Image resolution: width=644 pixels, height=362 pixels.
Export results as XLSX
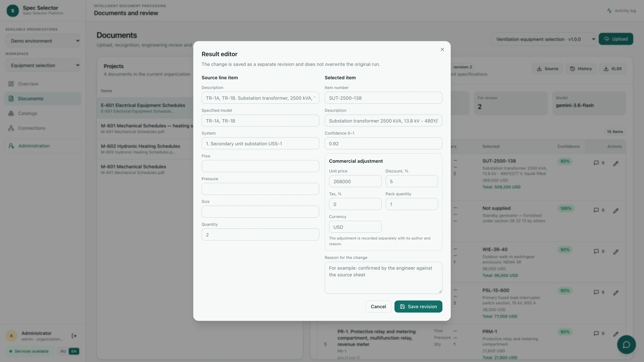612,69
